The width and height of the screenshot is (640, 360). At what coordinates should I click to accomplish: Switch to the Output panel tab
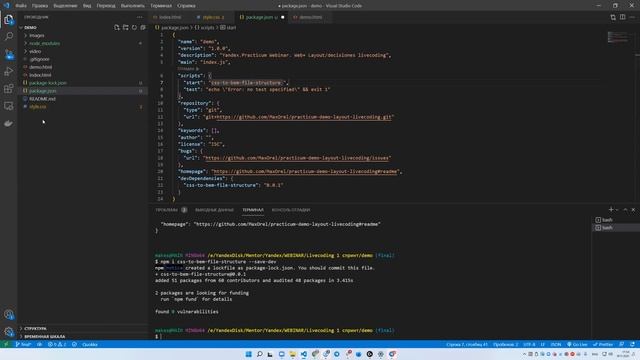pos(214,210)
